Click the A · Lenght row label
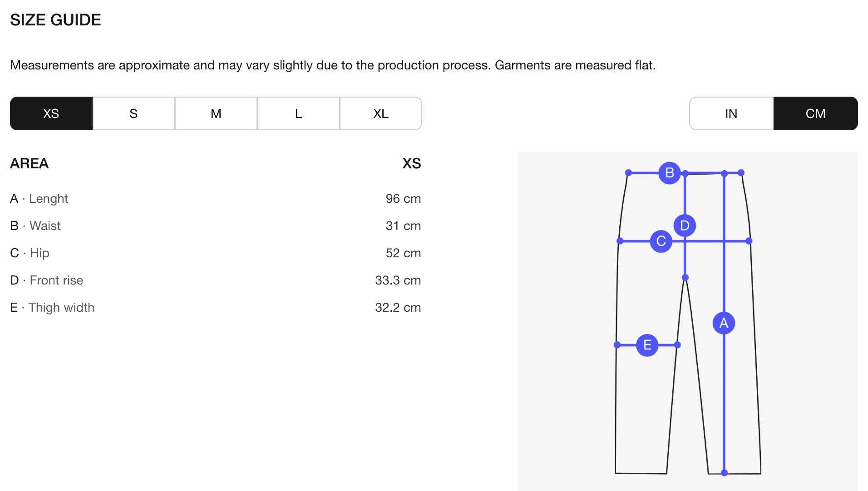The image size is (868, 491). pyautogui.click(x=39, y=199)
